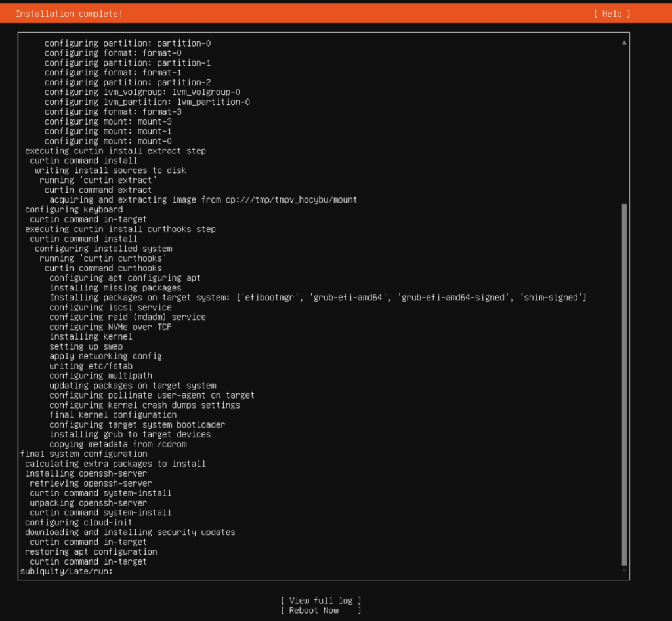672x621 pixels.
Task: Select 'downloading and installing security updates' line
Action: pos(130,532)
